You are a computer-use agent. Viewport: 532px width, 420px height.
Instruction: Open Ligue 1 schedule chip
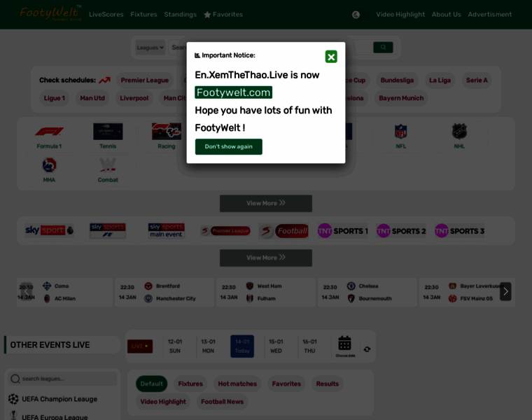tap(55, 98)
